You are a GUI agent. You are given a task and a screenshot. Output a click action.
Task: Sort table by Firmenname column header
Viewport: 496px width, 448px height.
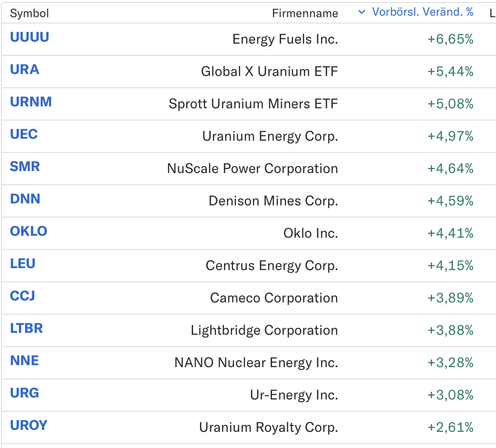[x=305, y=13]
